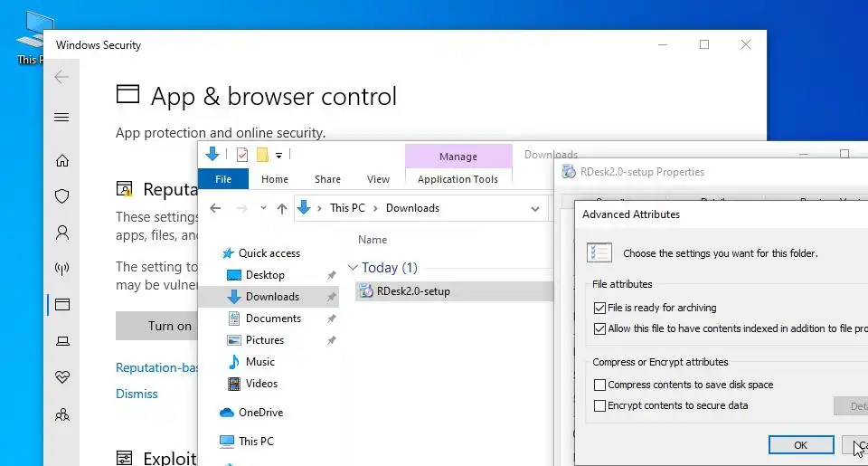The height and width of the screenshot is (466, 868).
Task: Click Turn on button in Windows Security
Action: (156, 326)
